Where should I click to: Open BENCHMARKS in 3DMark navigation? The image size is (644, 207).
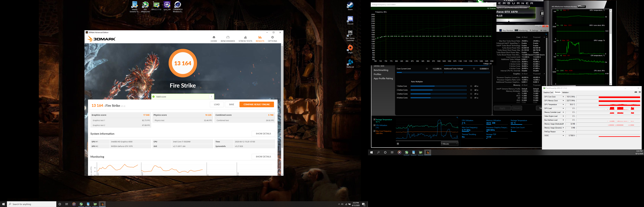coord(228,39)
